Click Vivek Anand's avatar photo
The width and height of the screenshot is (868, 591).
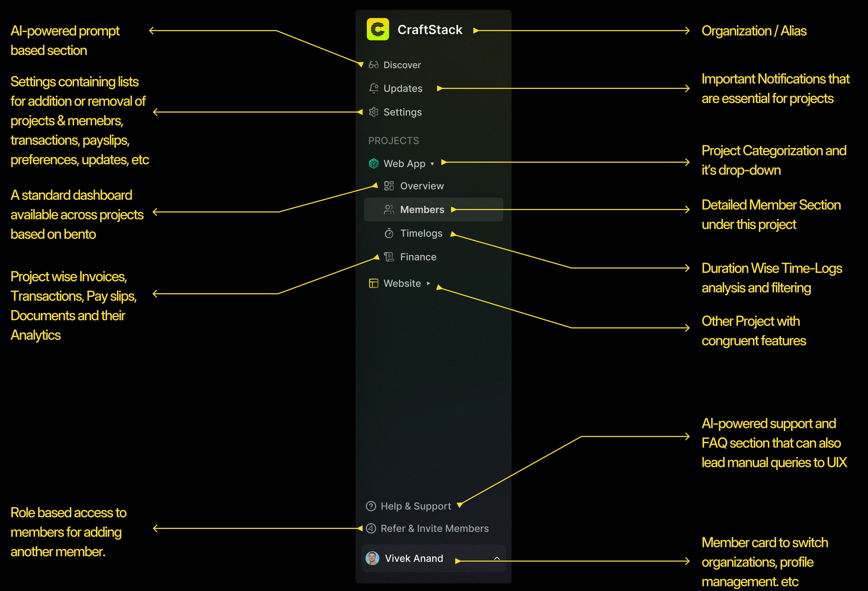click(x=372, y=558)
